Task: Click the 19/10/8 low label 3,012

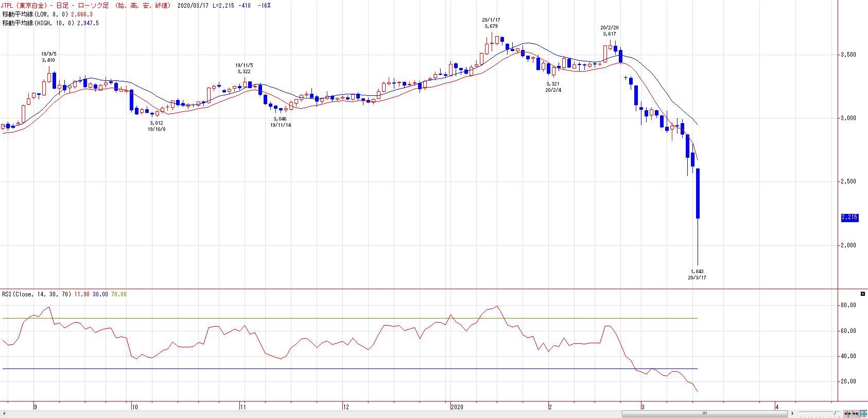Action: tap(157, 123)
